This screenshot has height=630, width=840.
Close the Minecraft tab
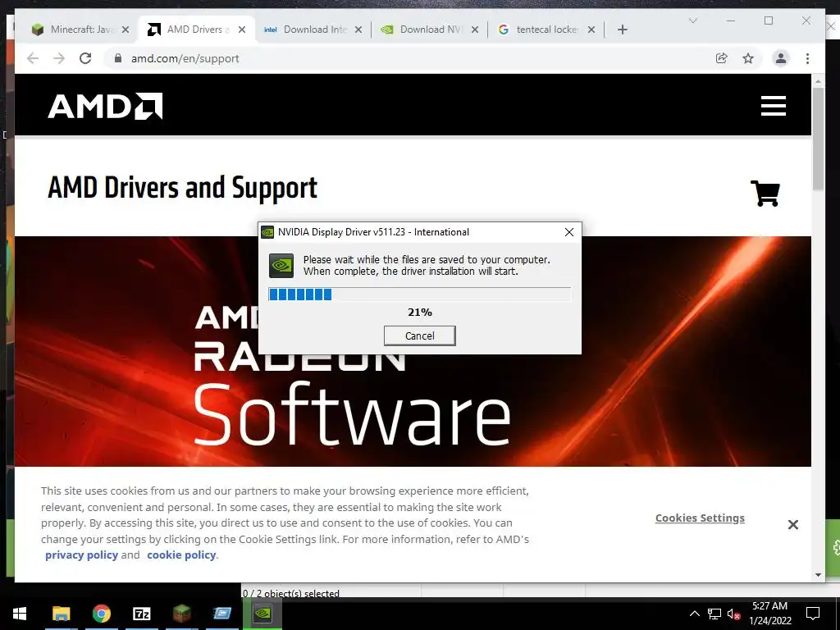click(126, 30)
